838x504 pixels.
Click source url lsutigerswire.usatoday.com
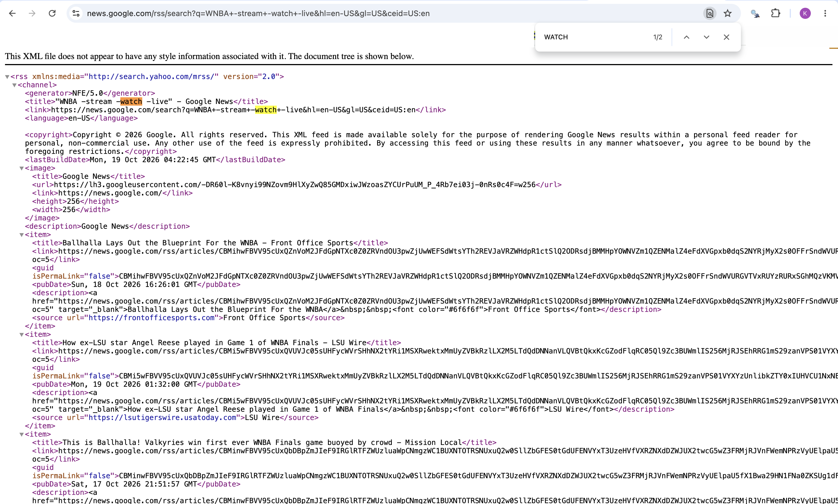(x=162, y=418)
